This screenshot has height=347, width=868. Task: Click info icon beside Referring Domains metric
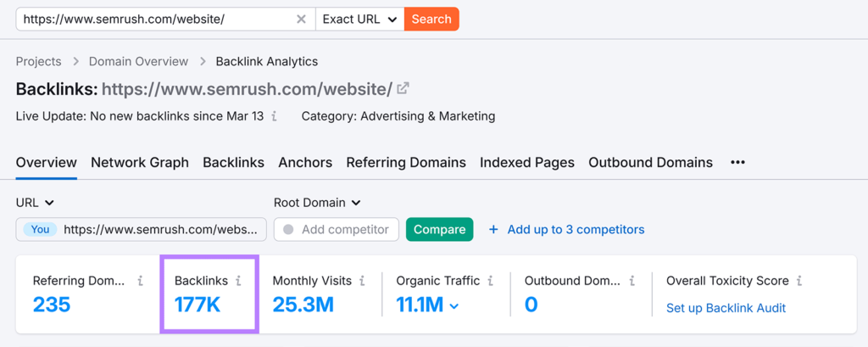coord(140,281)
